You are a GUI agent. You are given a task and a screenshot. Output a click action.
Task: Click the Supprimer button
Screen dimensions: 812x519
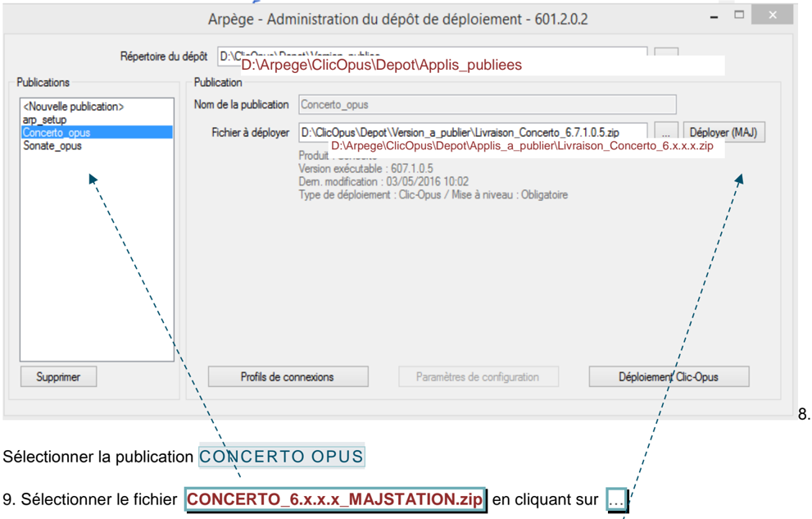tap(58, 376)
